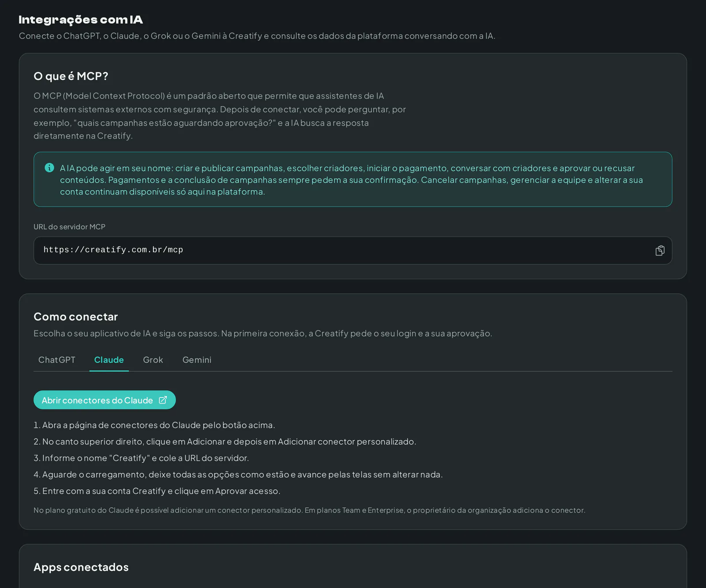Click step 2 about Adicionar conector personalizado

tap(225, 442)
